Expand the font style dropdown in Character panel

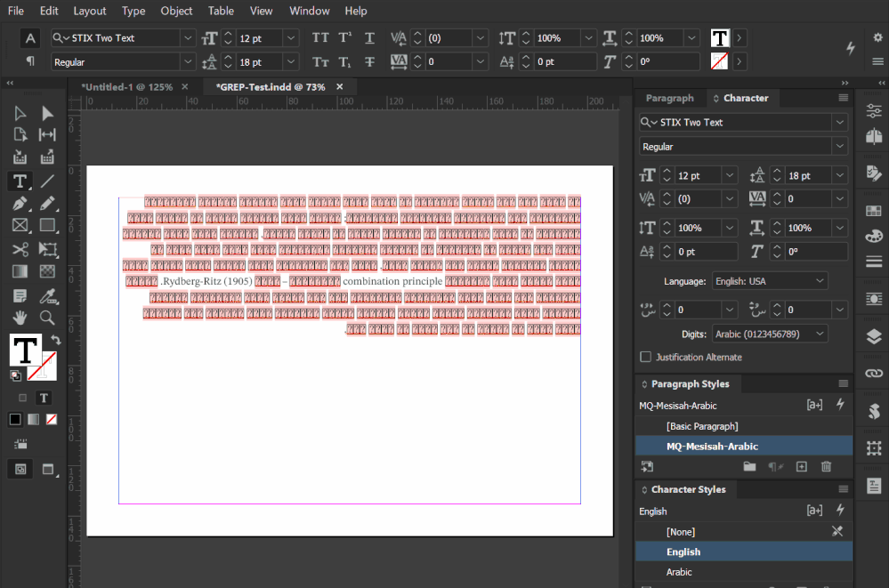click(839, 146)
